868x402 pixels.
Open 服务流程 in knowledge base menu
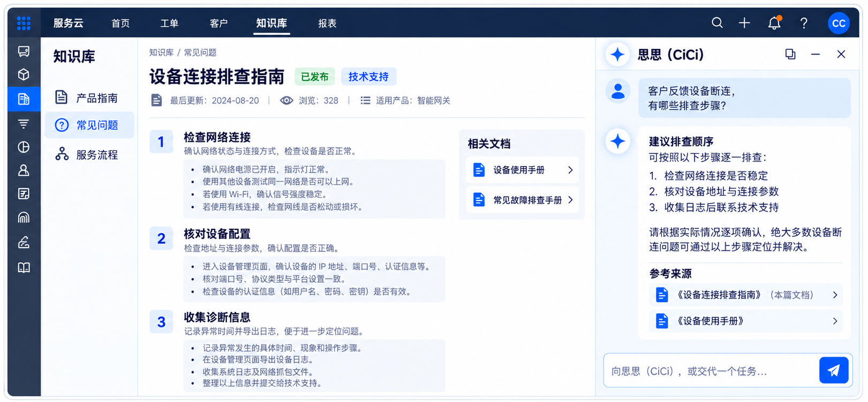(x=89, y=155)
